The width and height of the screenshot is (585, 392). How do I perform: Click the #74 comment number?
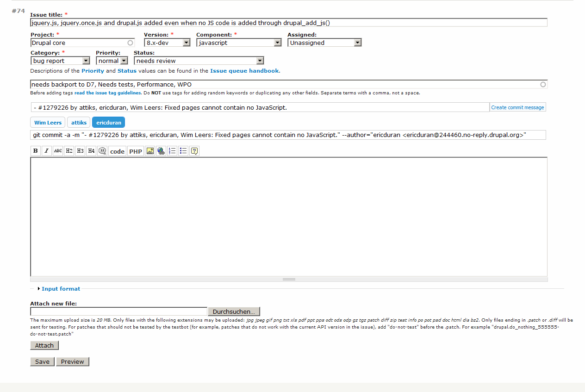[x=18, y=11]
